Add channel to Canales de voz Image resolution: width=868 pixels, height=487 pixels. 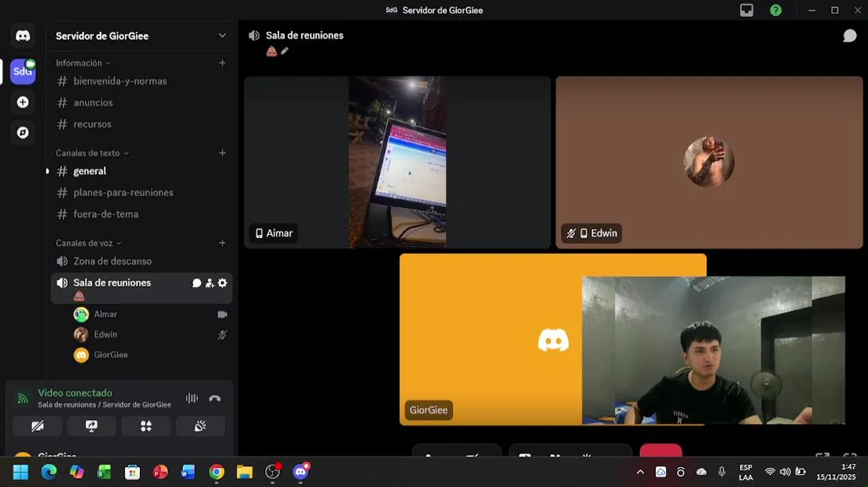(x=222, y=243)
